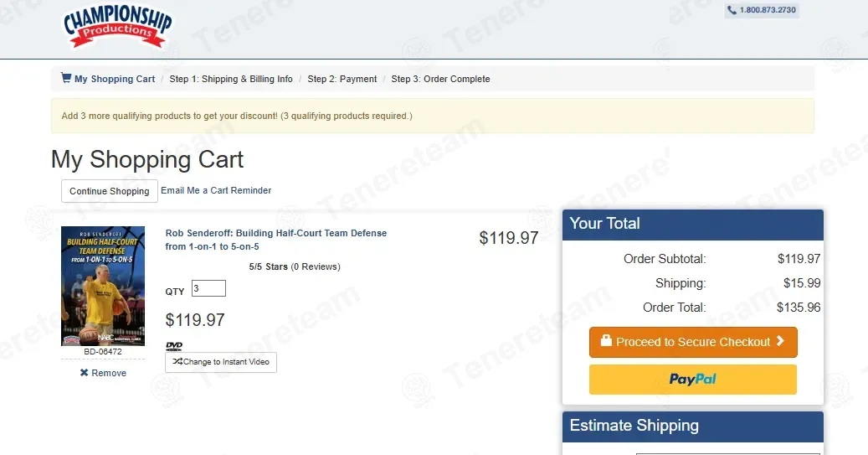Click the X icon next to Remove
868x455 pixels.
85,372
